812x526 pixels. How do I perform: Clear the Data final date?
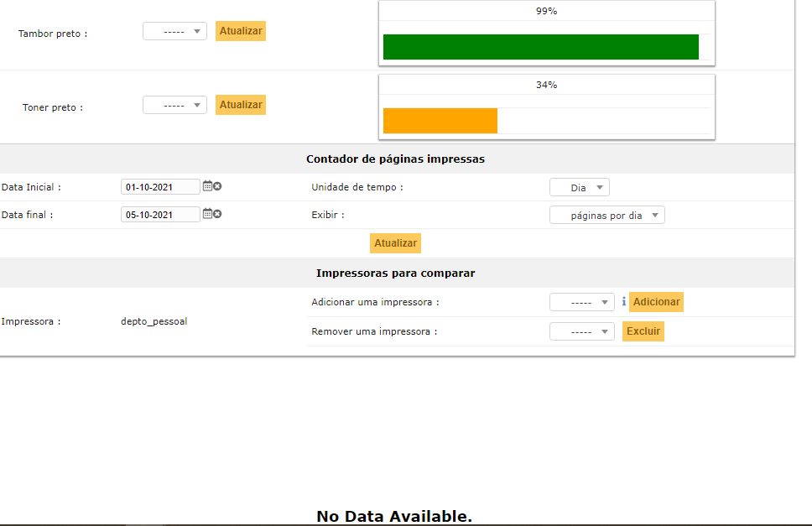[x=217, y=214]
